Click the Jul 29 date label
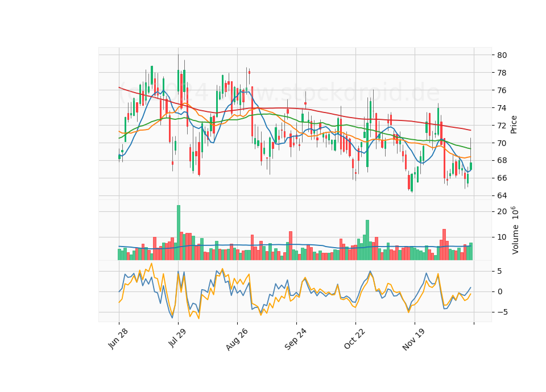Viewport: 546px width, 392px height. [x=177, y=337]
